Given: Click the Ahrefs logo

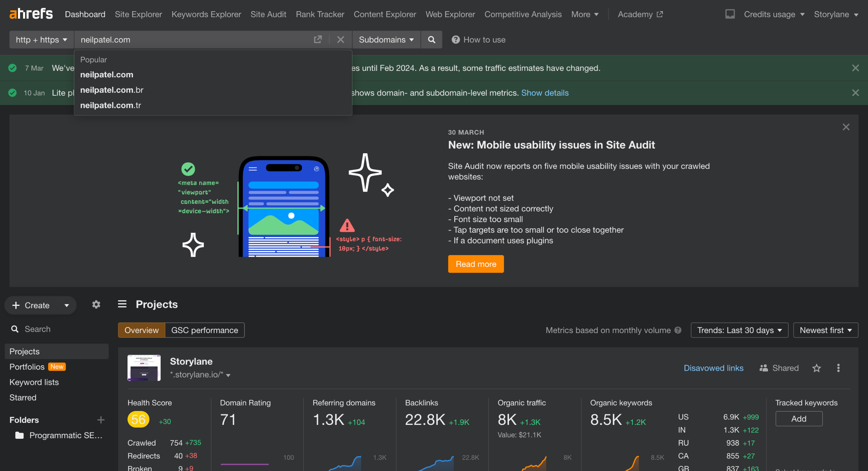Looking at the screenshot, I should (31, 14).
